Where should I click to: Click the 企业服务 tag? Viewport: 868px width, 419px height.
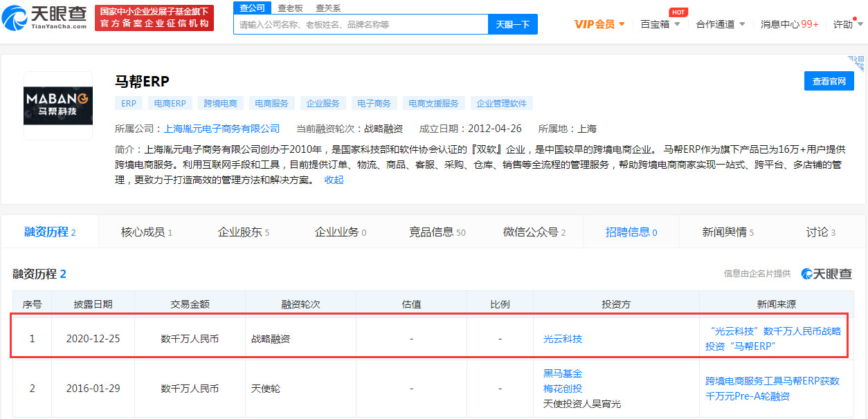pos(323,103)
